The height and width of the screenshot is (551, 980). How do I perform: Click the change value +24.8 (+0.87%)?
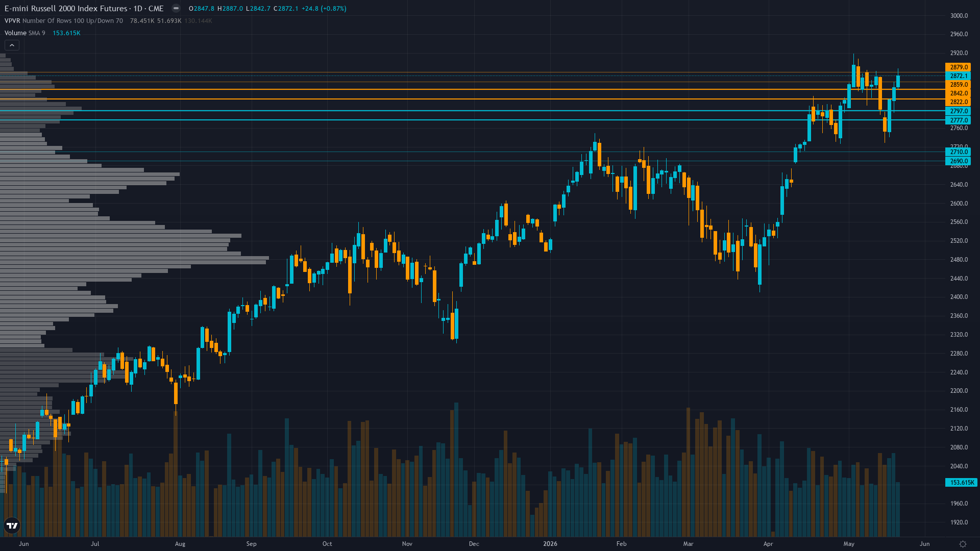point(324,9)
